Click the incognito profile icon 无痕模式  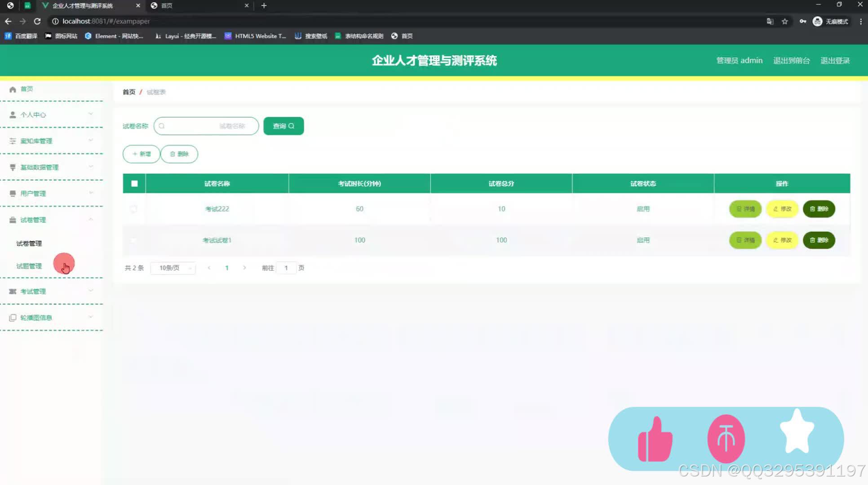click(x=831, y=22)
